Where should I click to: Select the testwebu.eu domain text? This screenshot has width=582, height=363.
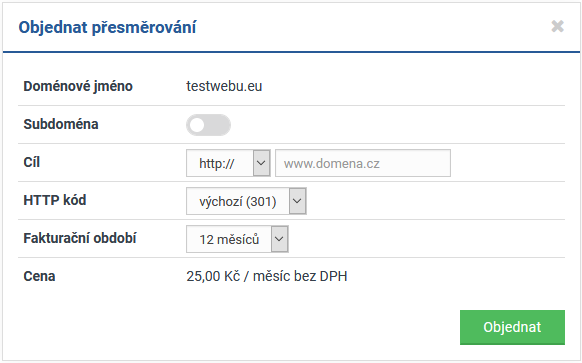point(224,86)
